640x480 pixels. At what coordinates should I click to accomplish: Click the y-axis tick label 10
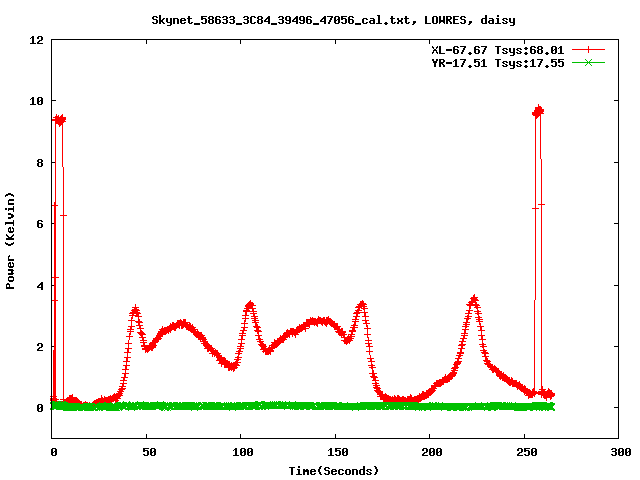[36, 101]
